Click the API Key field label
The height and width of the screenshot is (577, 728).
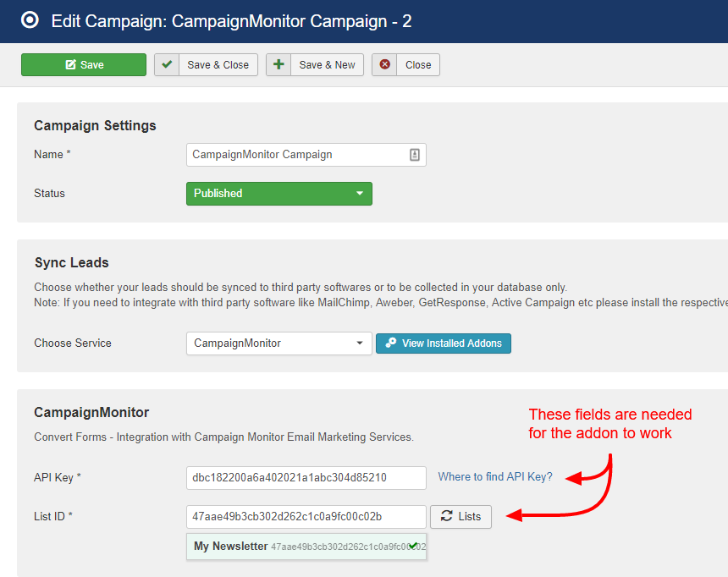point(57,478)
